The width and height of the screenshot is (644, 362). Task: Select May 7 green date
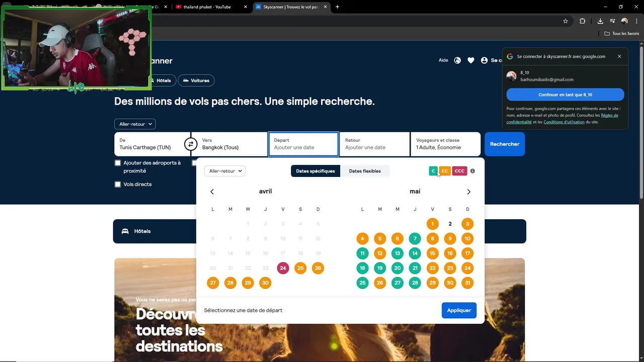[x=415, y=239]
